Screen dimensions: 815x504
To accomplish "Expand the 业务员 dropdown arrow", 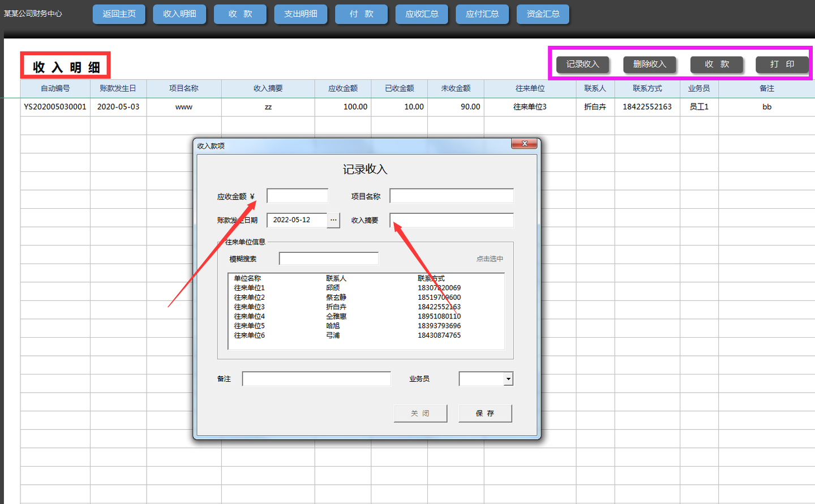I will coord(508,379).
